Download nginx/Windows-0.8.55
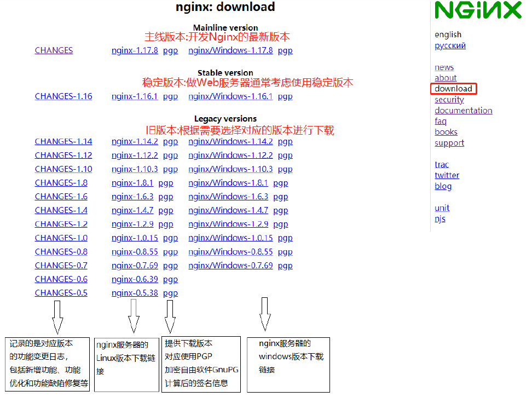This screenshot has width=532, height=403. (231, 251)
